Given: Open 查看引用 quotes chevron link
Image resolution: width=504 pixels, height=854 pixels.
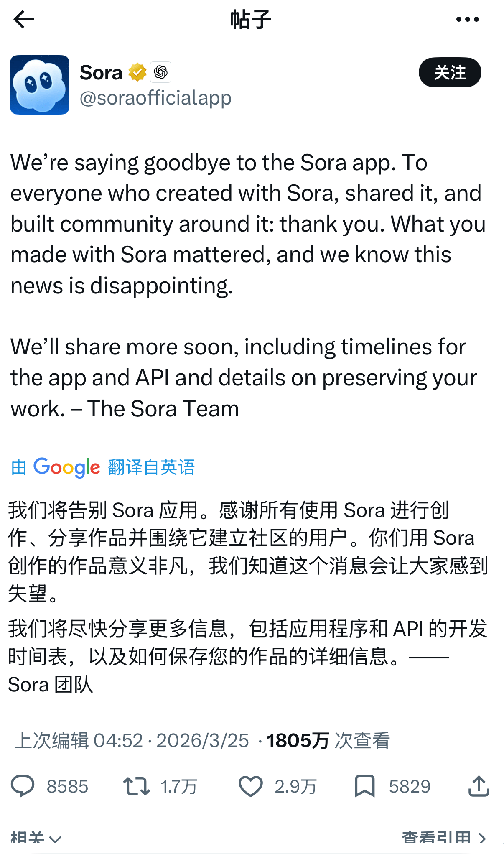Looking at the screenshot, I should click(x=444, y=837).
